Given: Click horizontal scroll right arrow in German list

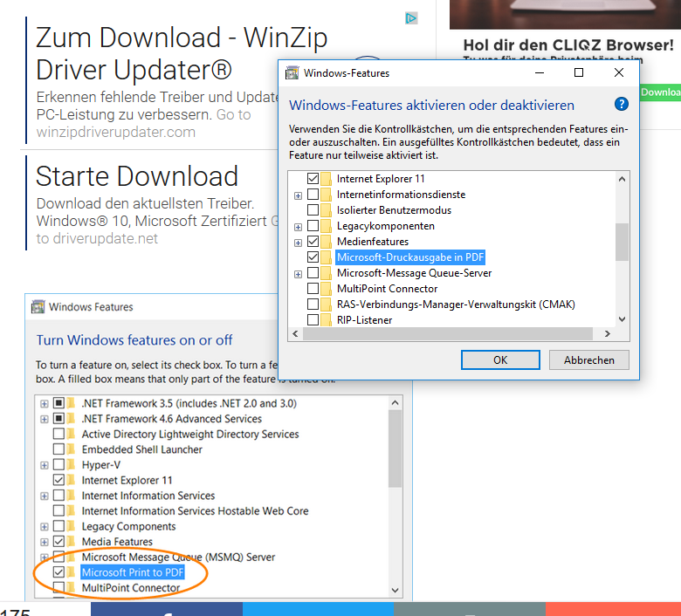Looking at the screenshot, I should [x=607, y=333].
